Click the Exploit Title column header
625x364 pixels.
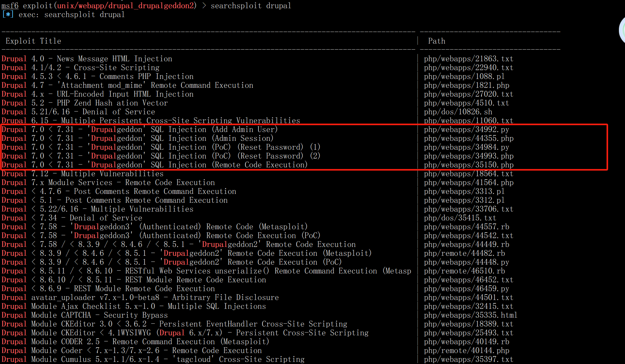(33, 41)
